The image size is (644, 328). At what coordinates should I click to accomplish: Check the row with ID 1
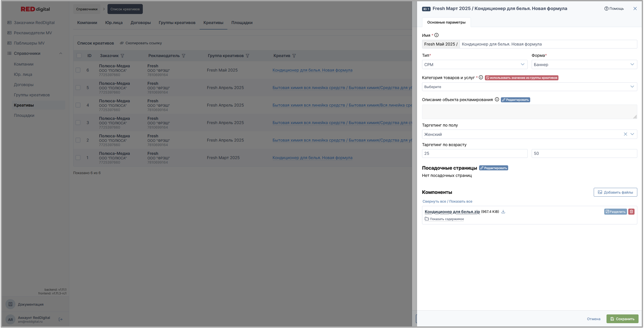[78, 158]
